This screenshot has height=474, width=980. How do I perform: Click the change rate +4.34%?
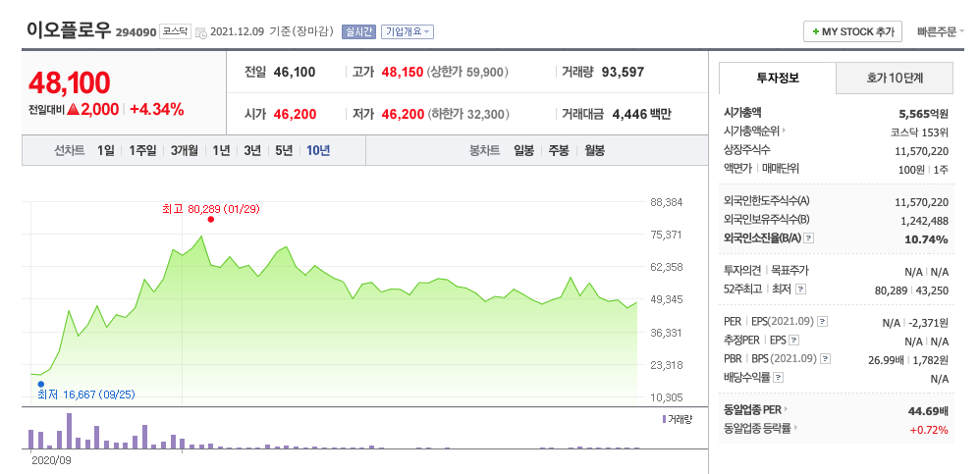(x=157, y=110)
